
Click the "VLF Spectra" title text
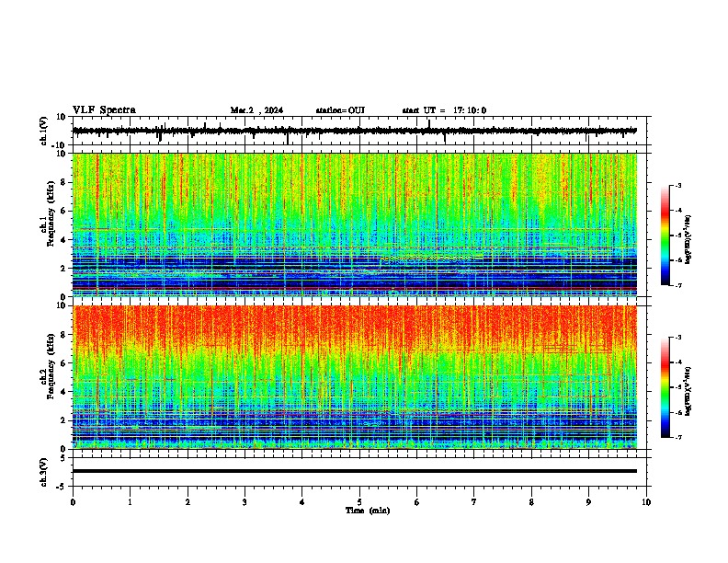(104, 110)
